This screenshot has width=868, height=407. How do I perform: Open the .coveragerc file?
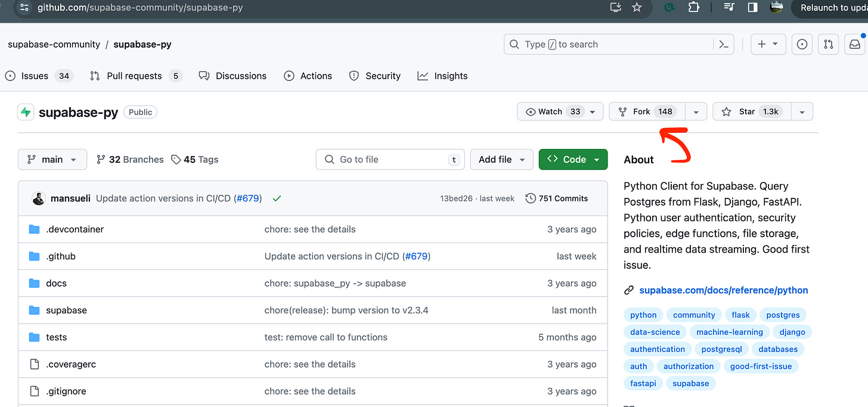point(71,364)
